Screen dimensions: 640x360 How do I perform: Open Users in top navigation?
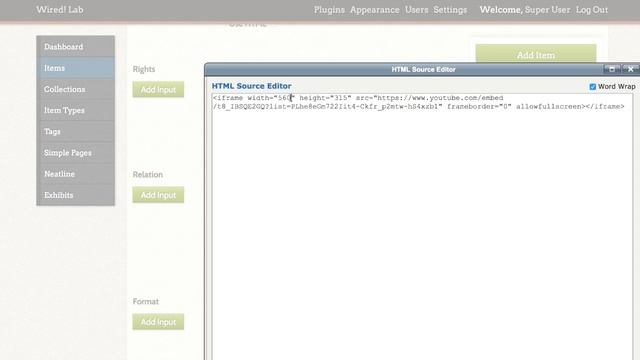[416, 10]
